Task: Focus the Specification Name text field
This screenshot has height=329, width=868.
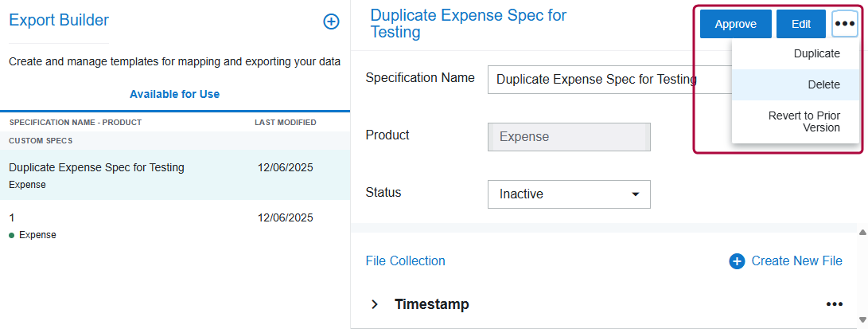Action: [x=605, y=80]
